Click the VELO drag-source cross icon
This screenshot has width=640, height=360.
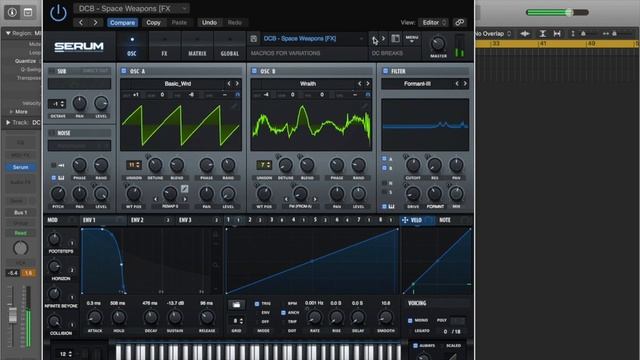click(x=405, y=220)
